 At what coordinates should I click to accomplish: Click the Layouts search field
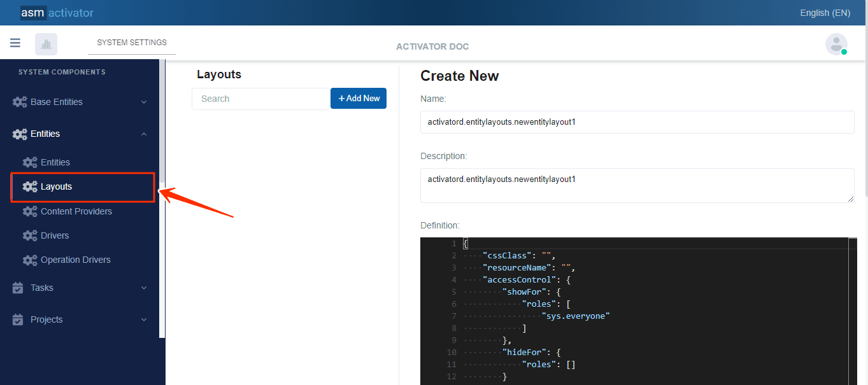pyautogui.click(x=260, y=99)
